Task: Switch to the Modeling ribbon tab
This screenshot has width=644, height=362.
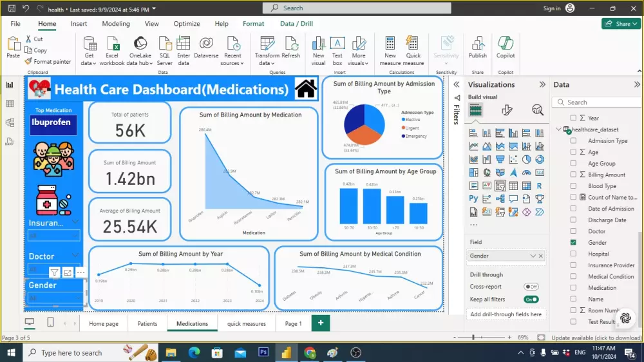Action: click(x=116, y=23)
